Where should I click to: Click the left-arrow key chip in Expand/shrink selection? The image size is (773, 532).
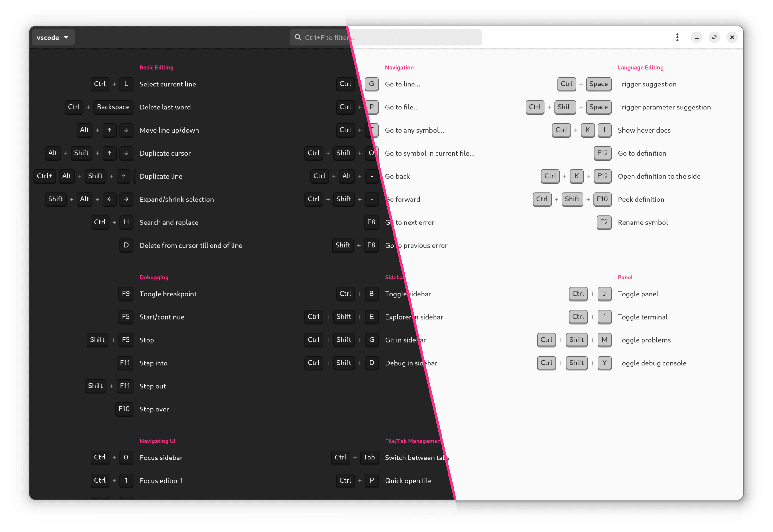pyautogui.click(x=109, y=199)
